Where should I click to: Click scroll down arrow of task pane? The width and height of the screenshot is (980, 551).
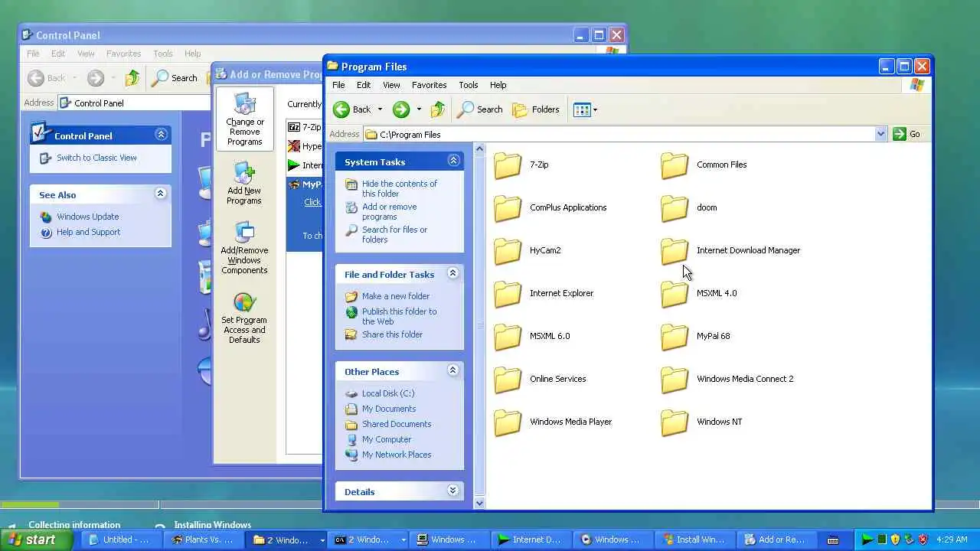pos(480,503)
